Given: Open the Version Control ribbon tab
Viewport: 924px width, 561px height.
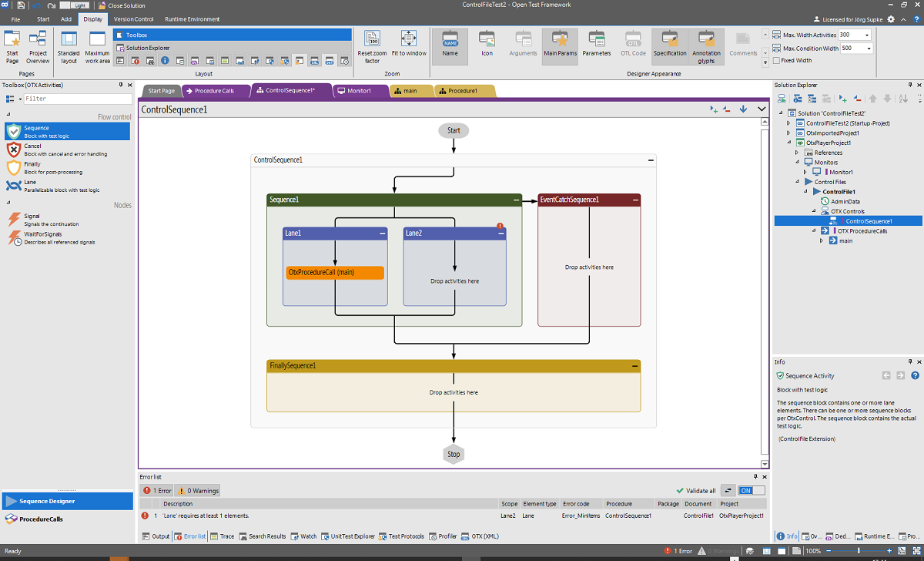Looking at the screenshot, I should pos(133,18).
